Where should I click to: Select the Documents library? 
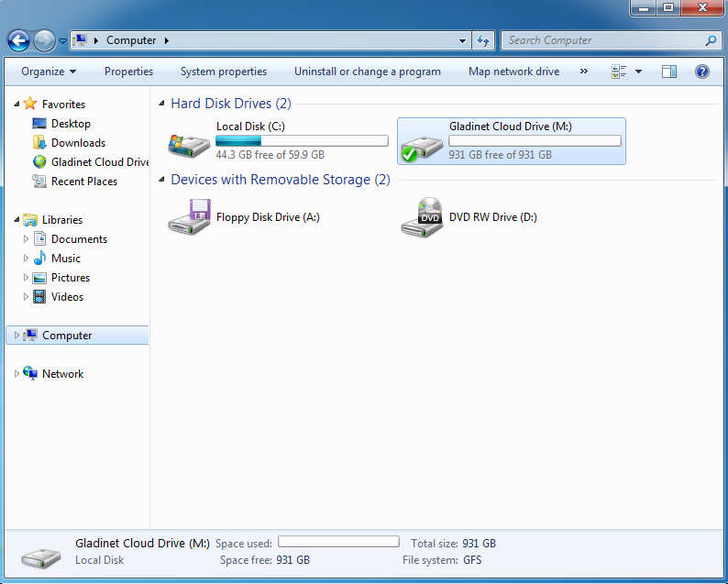point(79,239)
